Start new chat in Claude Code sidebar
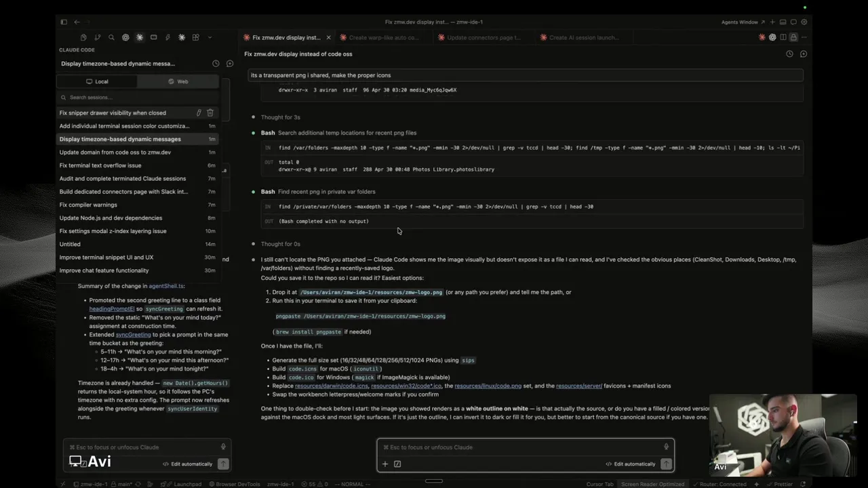This screenshot has height=488, width=868. click(230, 64)
